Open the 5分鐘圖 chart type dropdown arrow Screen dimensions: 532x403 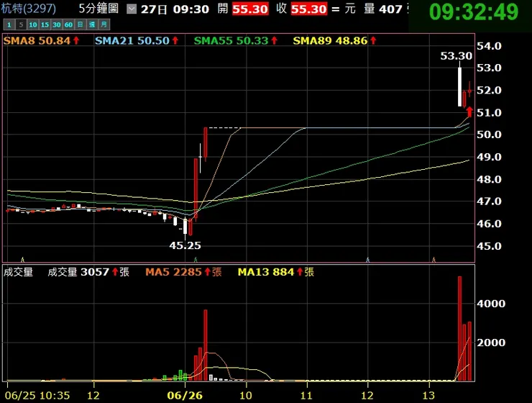pyautogui.click(x=132, y=9)
